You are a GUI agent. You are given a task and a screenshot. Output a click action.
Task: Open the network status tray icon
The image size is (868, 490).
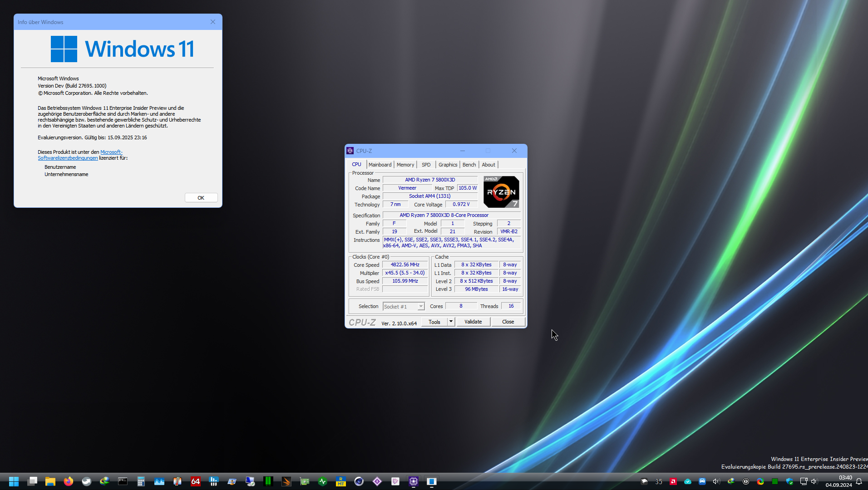[804, 481]
